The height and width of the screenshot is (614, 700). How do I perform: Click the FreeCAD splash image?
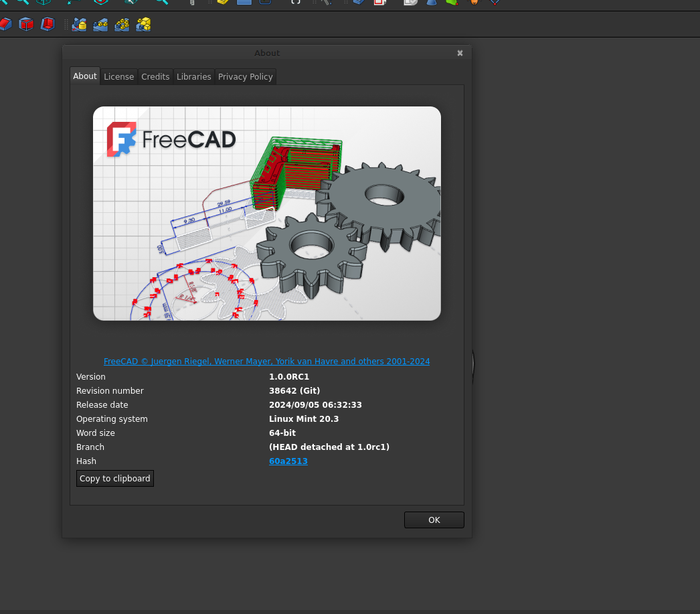[x=267, y=214]
